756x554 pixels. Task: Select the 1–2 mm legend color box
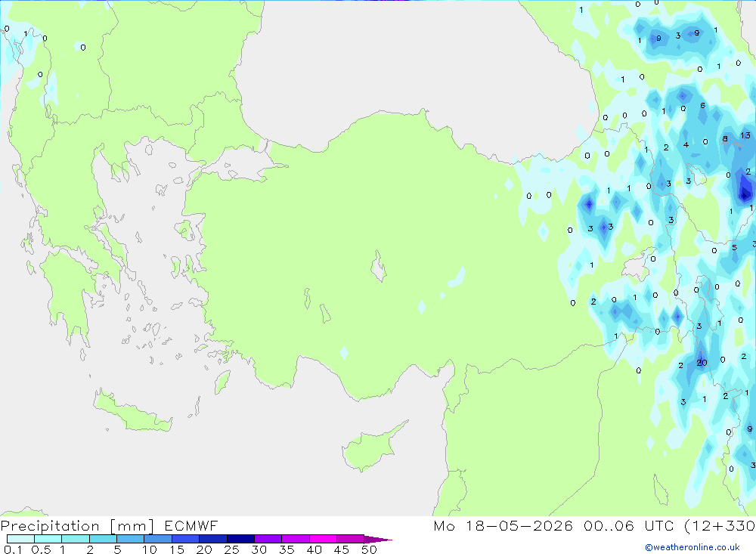[x=76, y=539]
